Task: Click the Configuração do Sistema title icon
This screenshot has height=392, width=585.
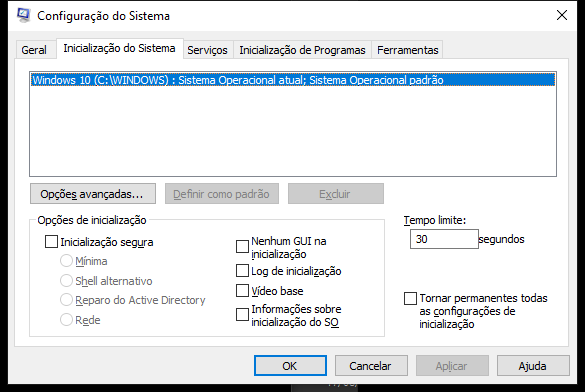Action: coord(23,15)
